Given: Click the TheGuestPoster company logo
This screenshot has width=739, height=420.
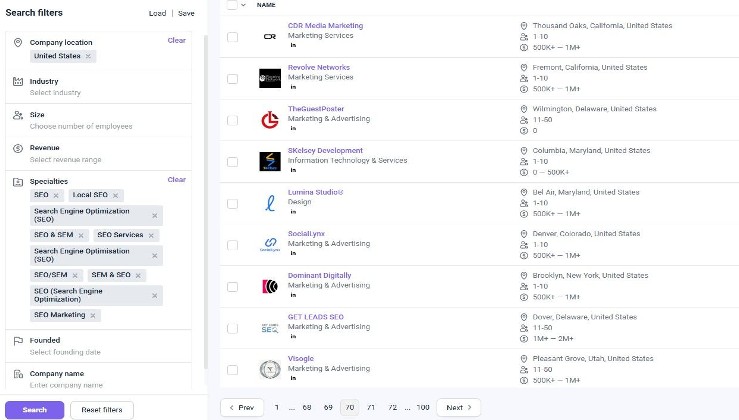Looking at the screenshot, I should click(269, 120).
